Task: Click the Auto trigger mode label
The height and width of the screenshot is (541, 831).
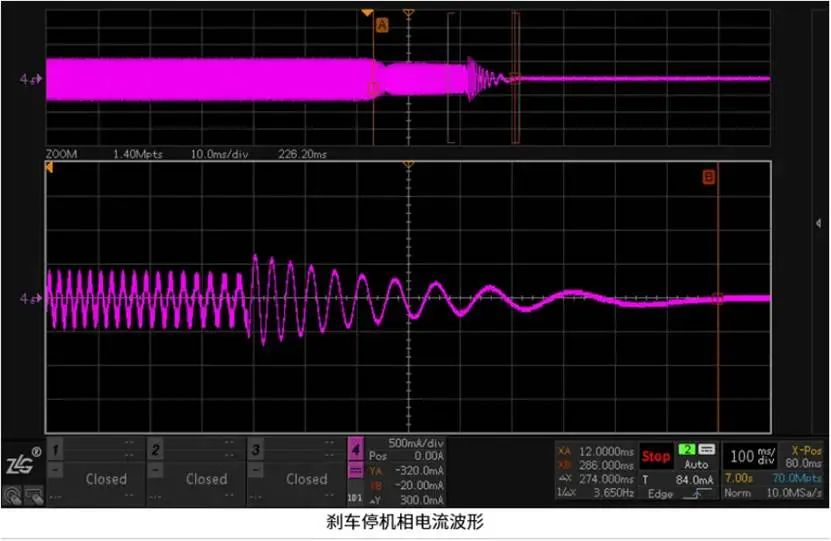Action: pyautogui.click(x=696, y=465)
